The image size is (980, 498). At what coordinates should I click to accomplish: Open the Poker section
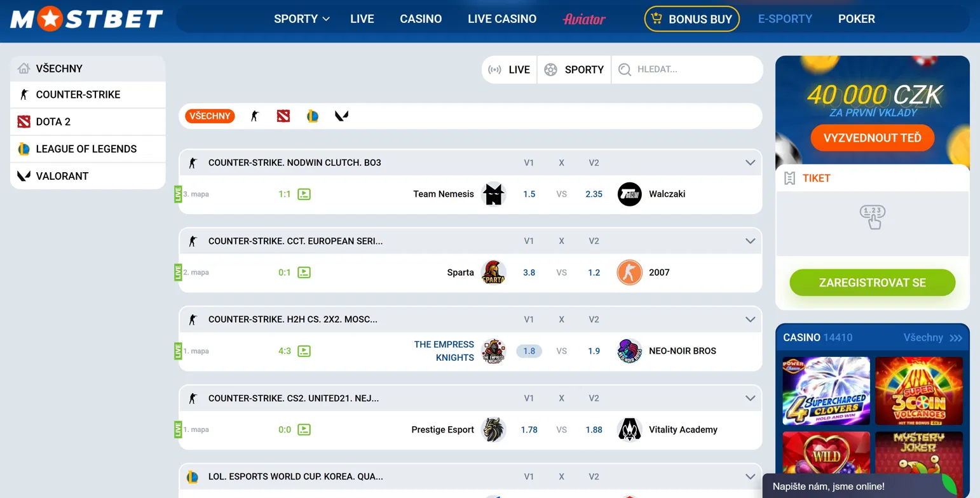[856, 19]
